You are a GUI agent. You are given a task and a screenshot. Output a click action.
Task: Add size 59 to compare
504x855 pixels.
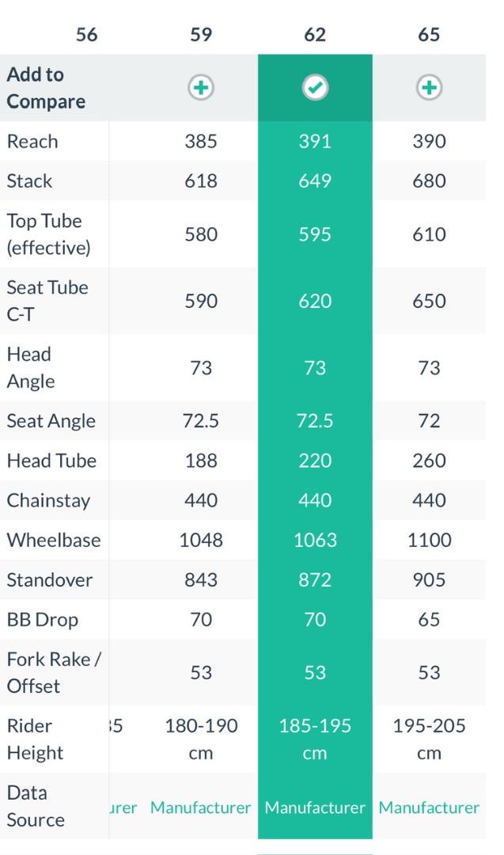(x=200, y=88)
